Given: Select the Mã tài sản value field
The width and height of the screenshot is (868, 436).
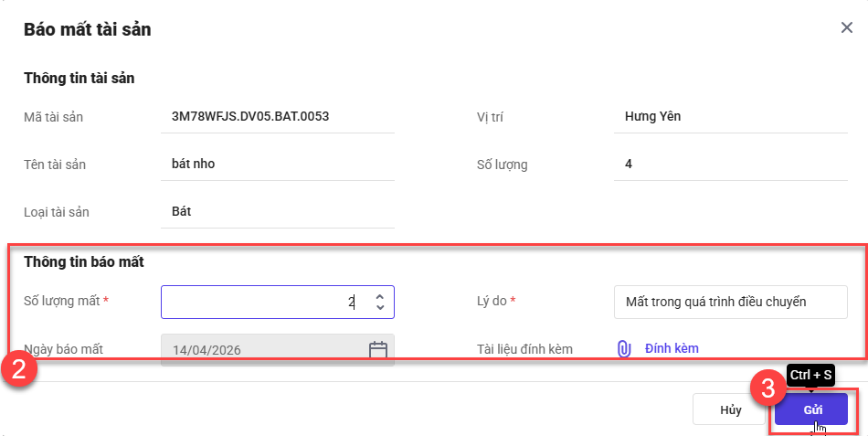Looking at the screenshot, I should pos(277,117).
